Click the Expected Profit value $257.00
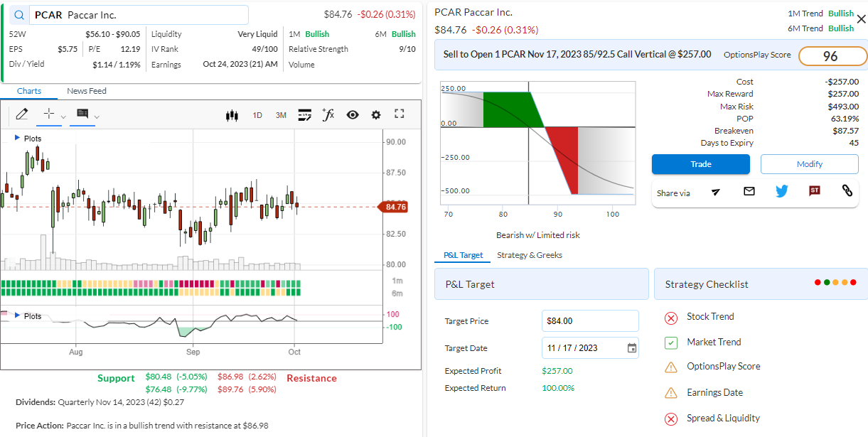This screenshot has width=868, height=437. pyautogui.click(x=557, y=371)
